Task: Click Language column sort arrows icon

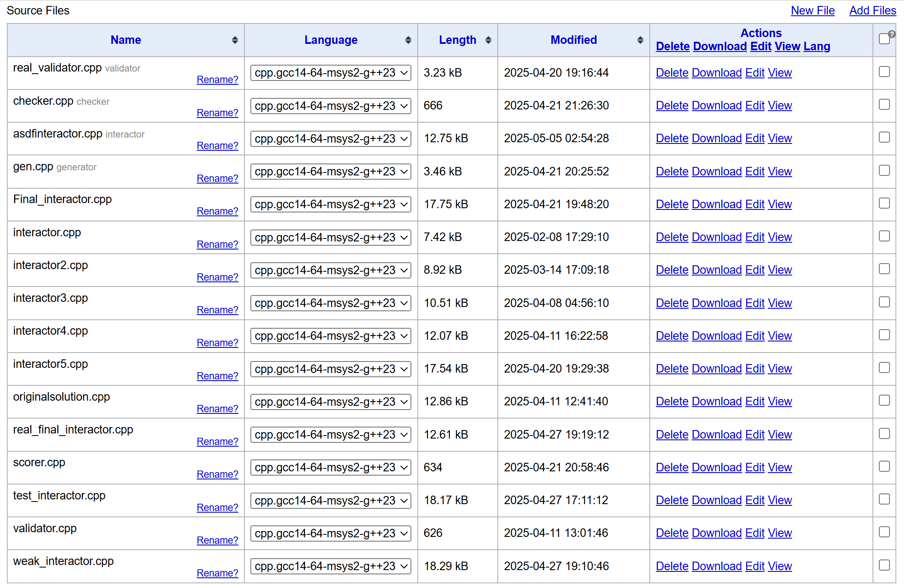Action: tap(408, 40)
